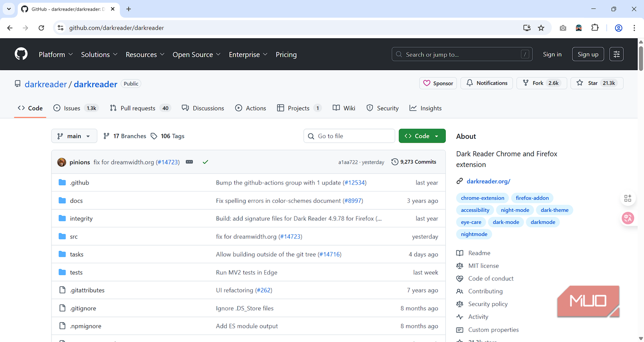
Task: Select the Code tab
Action: click(30, 108)
